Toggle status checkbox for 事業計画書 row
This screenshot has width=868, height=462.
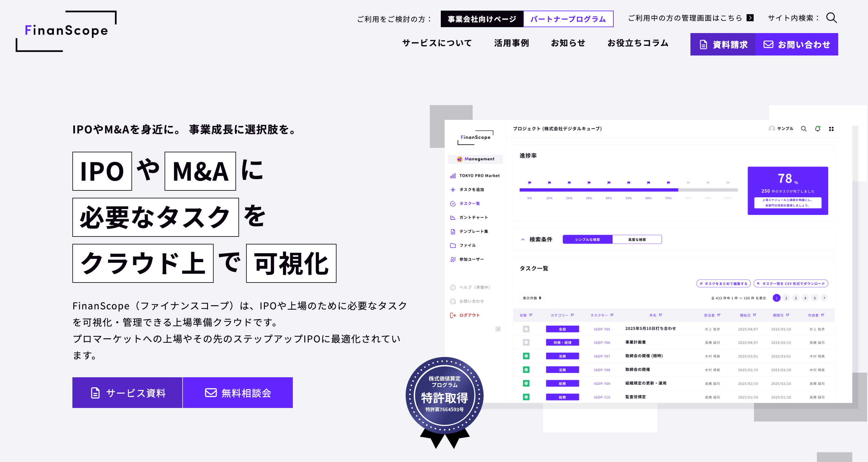pos(526,342)
